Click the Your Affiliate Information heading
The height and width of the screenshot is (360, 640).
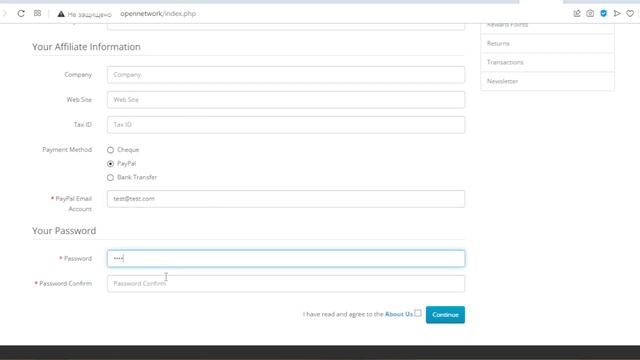[x=86, y=47]
